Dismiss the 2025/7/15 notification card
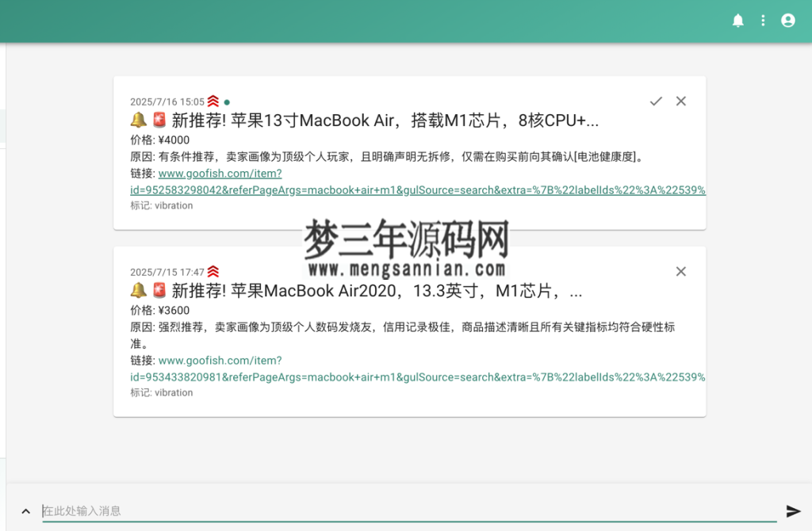The height and width of the screenshot is (531, 812). 680,271
